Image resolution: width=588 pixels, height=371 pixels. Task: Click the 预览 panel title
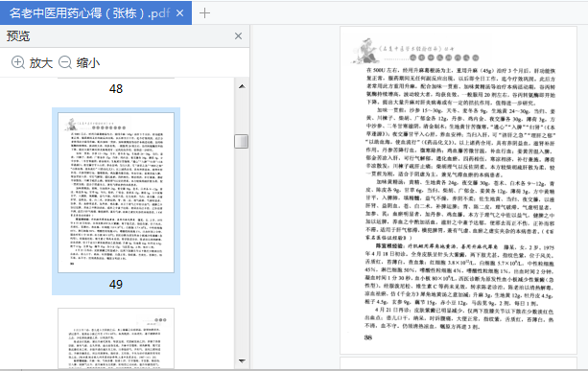[x=17, y=36]
